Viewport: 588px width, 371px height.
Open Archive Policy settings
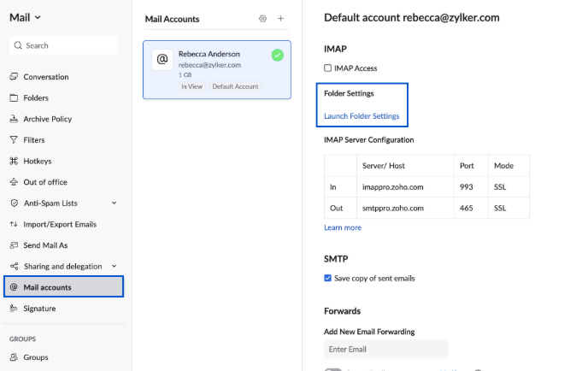coord(47,119)
